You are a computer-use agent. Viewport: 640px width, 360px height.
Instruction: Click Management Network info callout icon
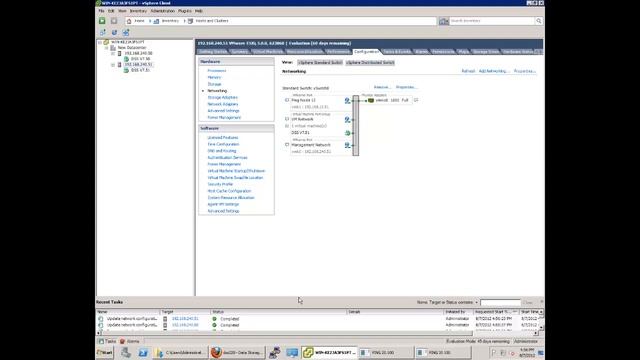click(287, 145)
